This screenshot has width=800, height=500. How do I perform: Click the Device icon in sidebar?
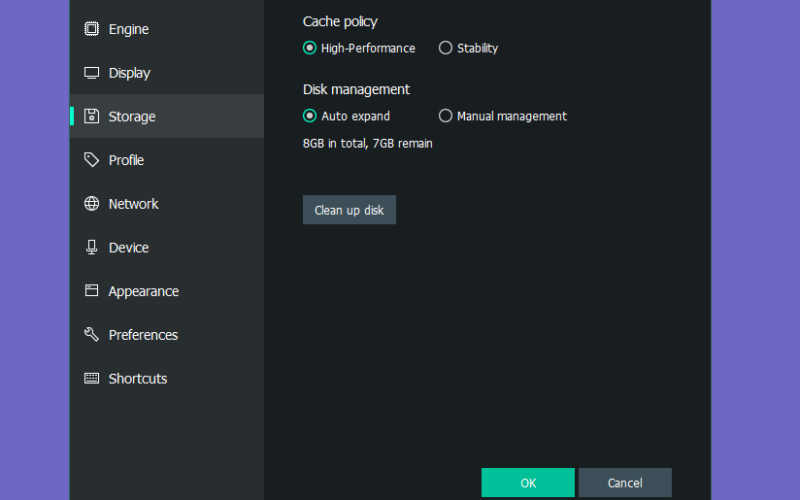click(x=91, y=247)
